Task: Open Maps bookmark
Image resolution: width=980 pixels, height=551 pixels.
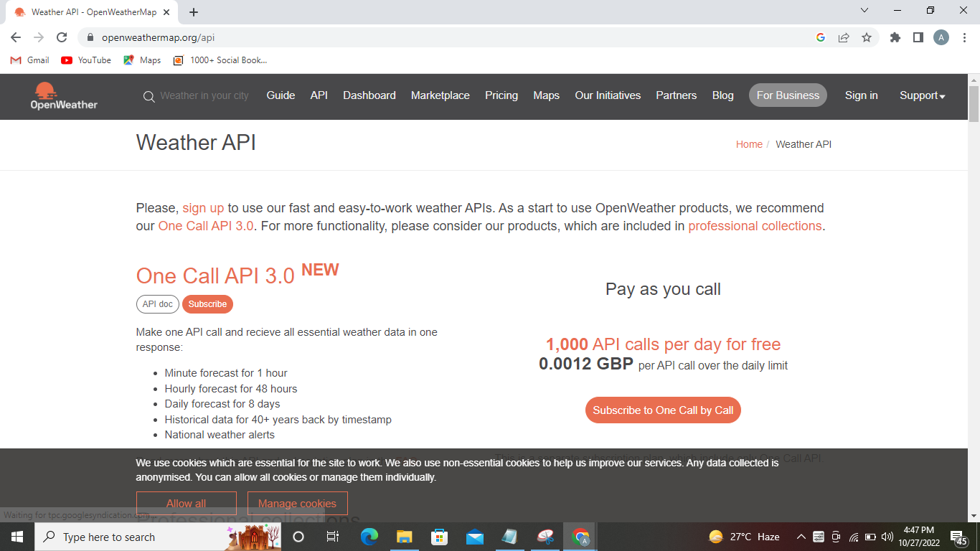Action: pyautogui.click(x=142, y=60)
